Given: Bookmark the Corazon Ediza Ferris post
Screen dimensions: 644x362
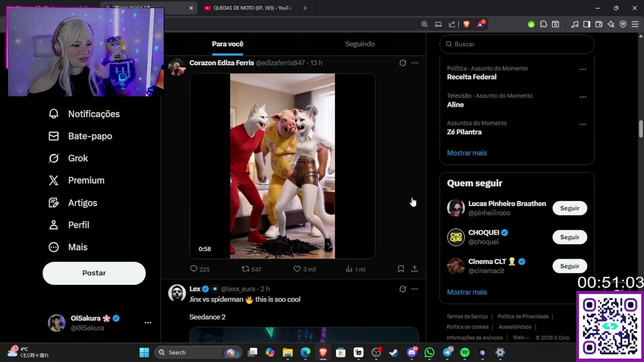Looking at the screenshot, I should click(x=401, y=269).
